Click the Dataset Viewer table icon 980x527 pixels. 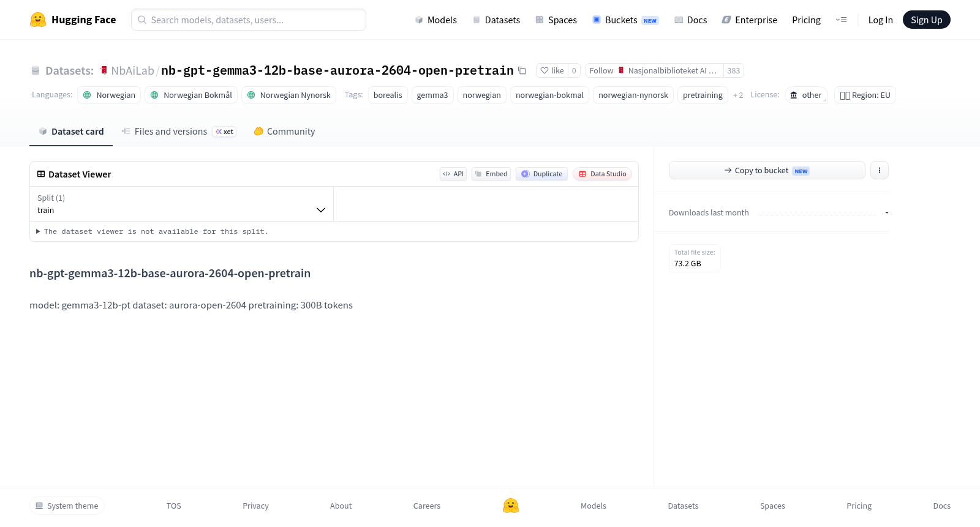coord(41,174)
